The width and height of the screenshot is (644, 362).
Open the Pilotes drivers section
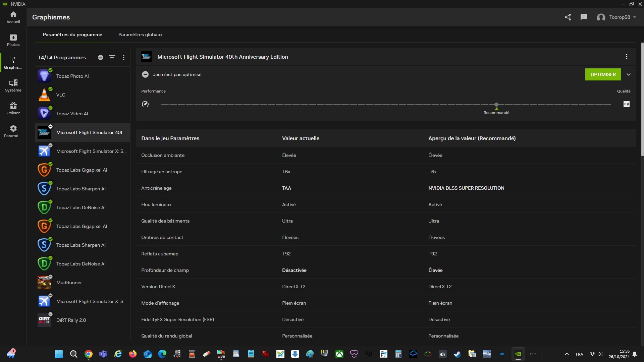pos(13,40)
